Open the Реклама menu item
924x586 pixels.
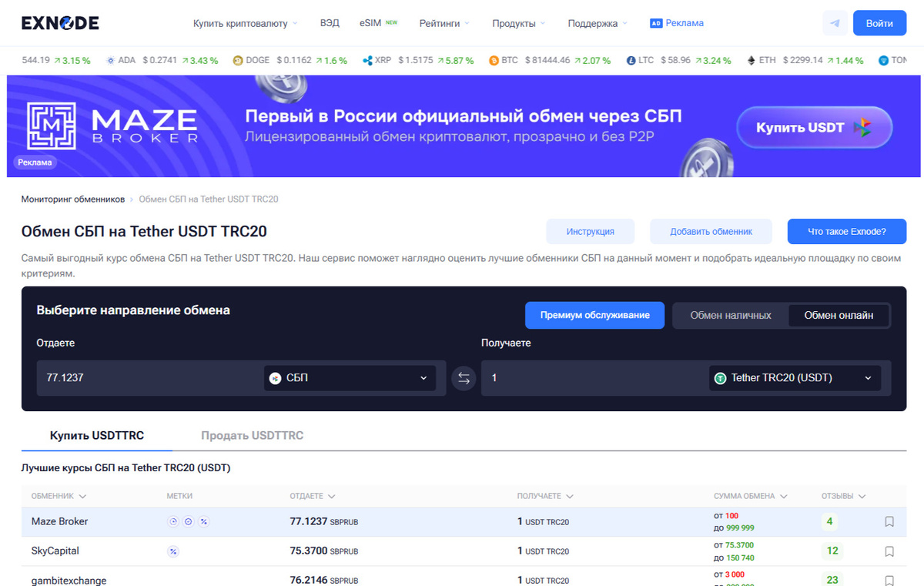click(x=677, y=23)
